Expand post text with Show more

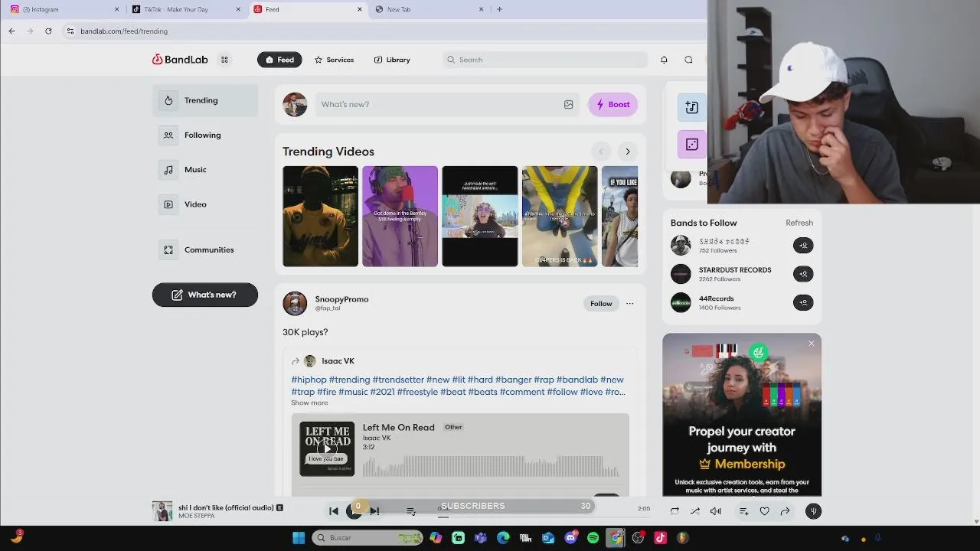309,403
